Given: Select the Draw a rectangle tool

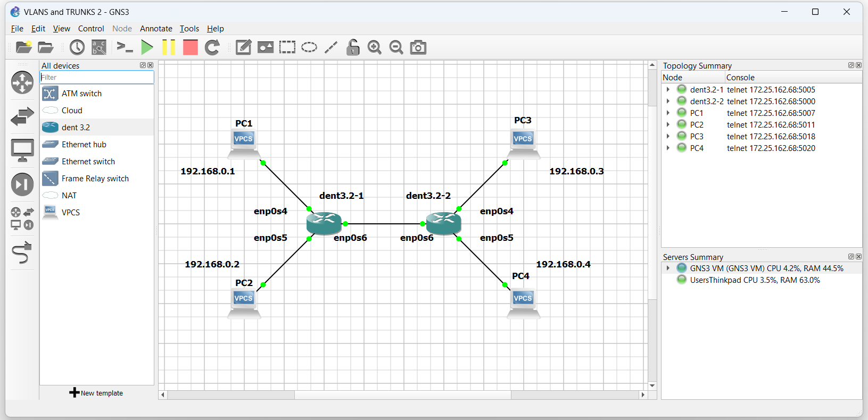Looking at the screenshot, I should 287,47.
